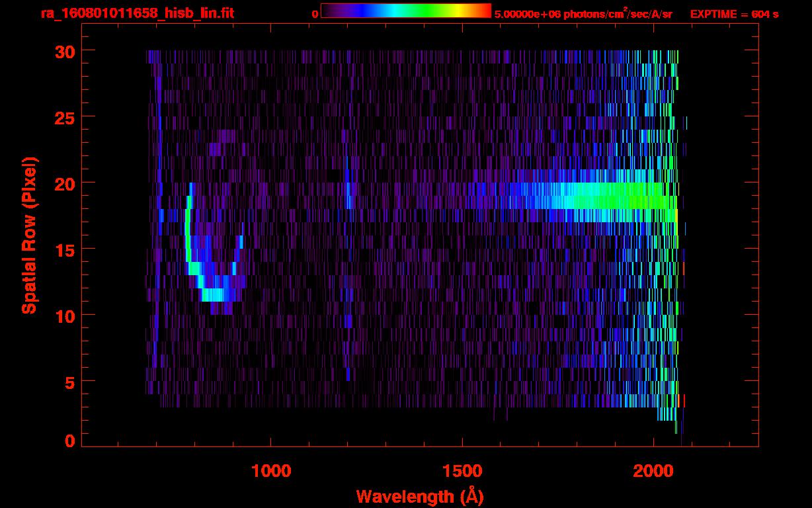Click the filename ra_160801011658_hisb_lin.fit title
The width and height of the screenshot is (812, 508).
pyautogui.click(x=137, y=13)
